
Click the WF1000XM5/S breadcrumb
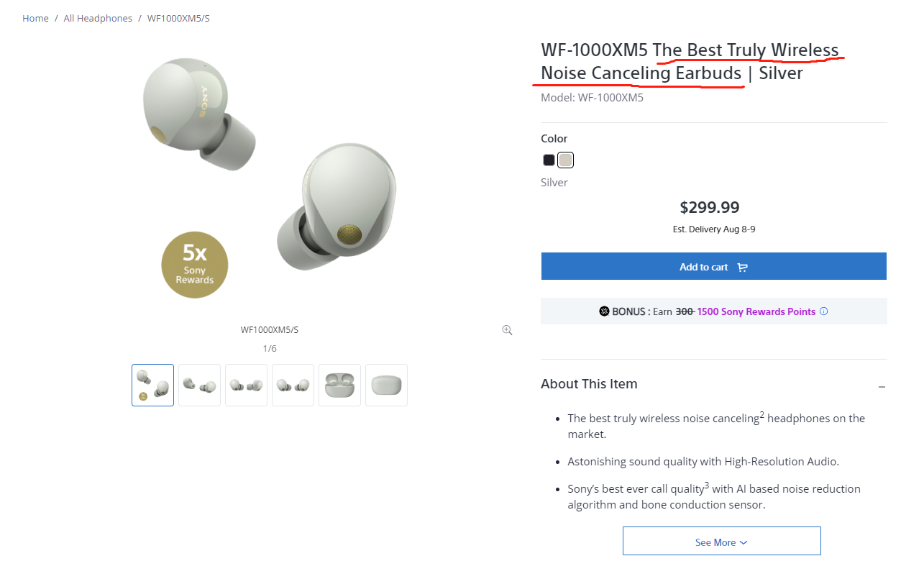178,18
